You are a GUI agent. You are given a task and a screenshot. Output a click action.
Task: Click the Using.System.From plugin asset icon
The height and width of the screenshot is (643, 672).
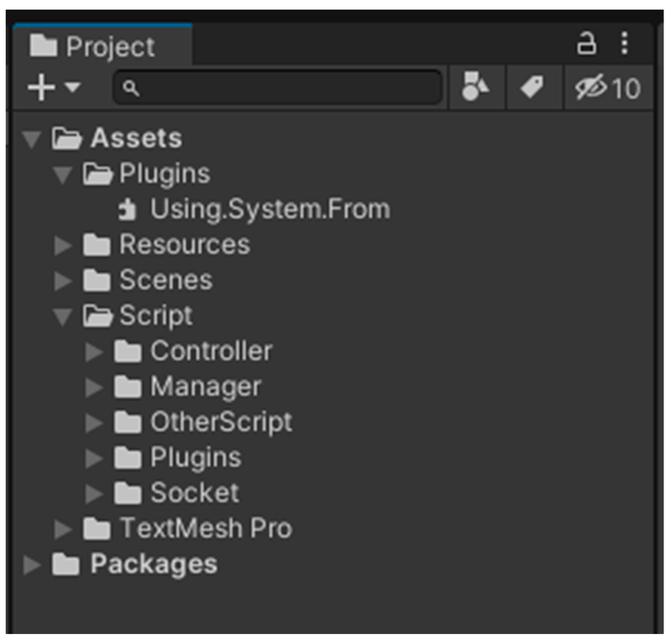pyautogui.click(x=127, y=209)
